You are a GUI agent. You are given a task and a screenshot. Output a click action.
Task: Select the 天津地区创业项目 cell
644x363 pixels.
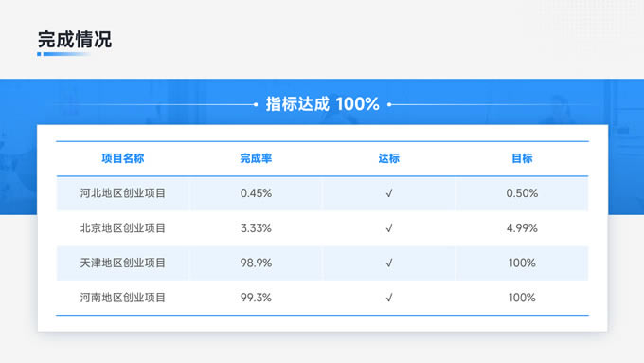123,263
